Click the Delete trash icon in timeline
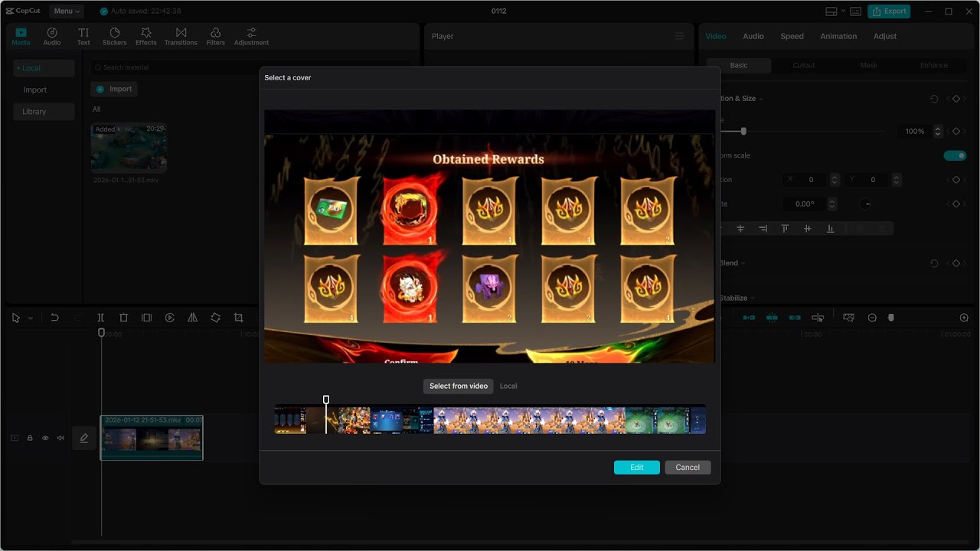 123,318
